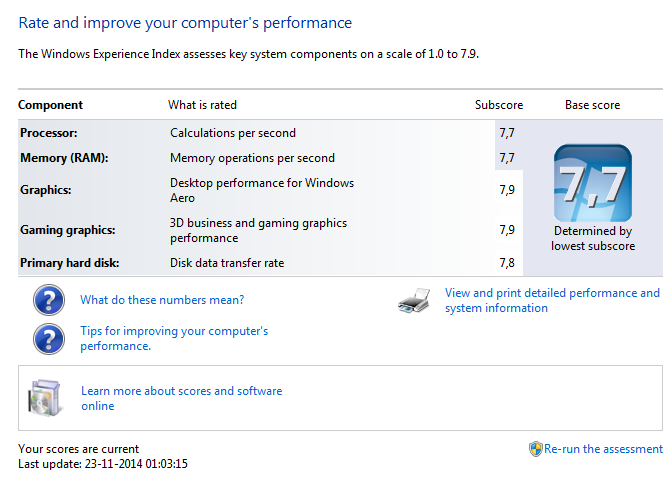This screenshot has width=668, height=488.
Task: Click the Primary hard disk subscore 7,8
Action: tap(506, 263)
